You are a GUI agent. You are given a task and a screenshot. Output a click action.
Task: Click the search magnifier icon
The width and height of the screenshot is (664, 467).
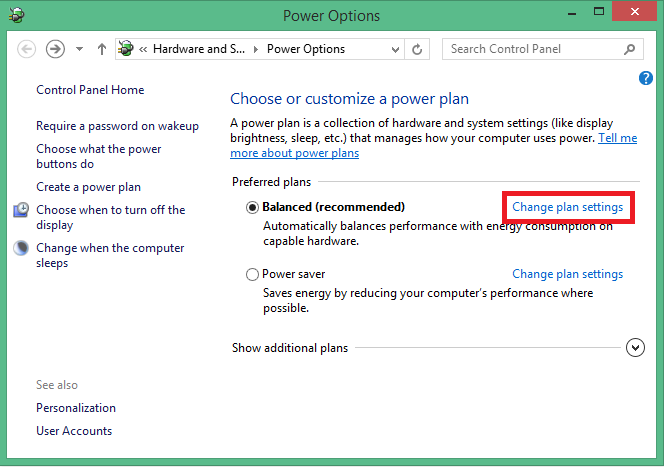630,49
